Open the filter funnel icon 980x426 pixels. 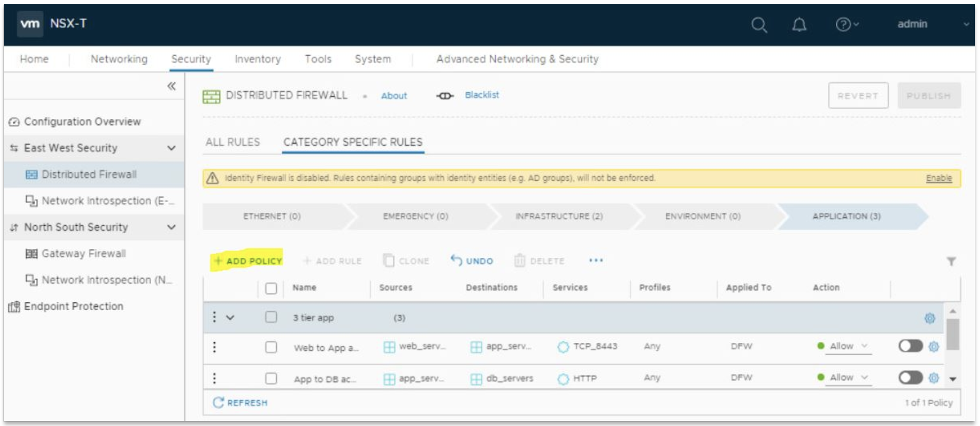pyautogui.click(x=951, y=261)
